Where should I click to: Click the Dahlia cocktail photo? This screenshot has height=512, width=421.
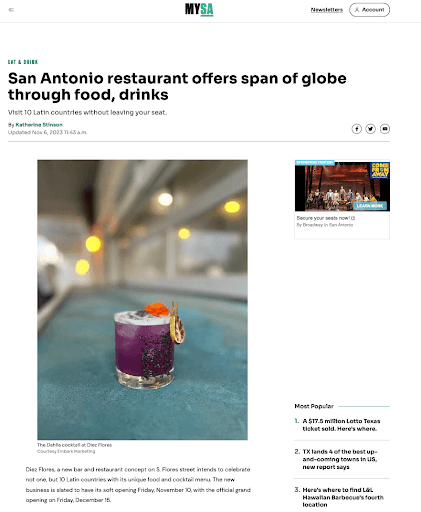coord(142,300)
